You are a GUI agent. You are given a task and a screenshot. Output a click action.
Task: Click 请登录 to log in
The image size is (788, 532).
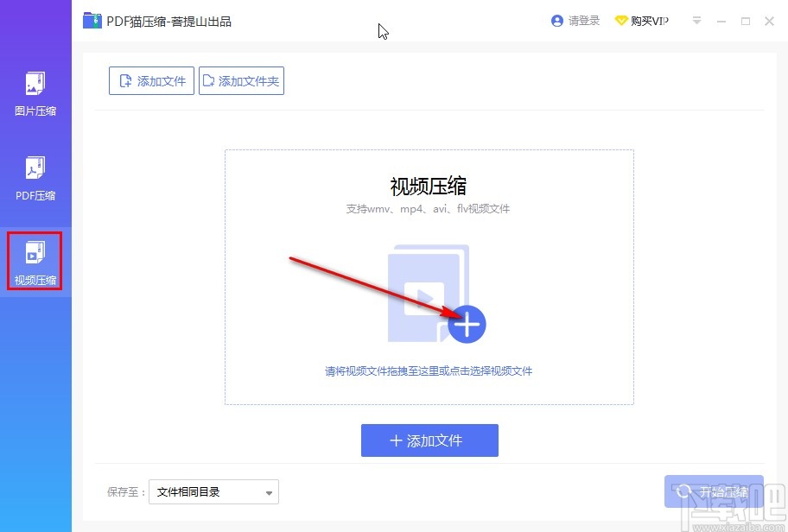[575, 21]
